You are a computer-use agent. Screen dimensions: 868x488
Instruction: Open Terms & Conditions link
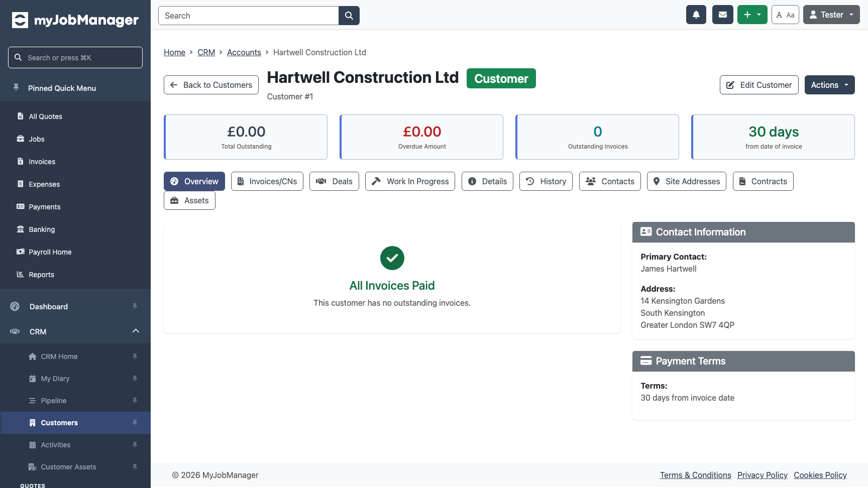coord(695,475)
